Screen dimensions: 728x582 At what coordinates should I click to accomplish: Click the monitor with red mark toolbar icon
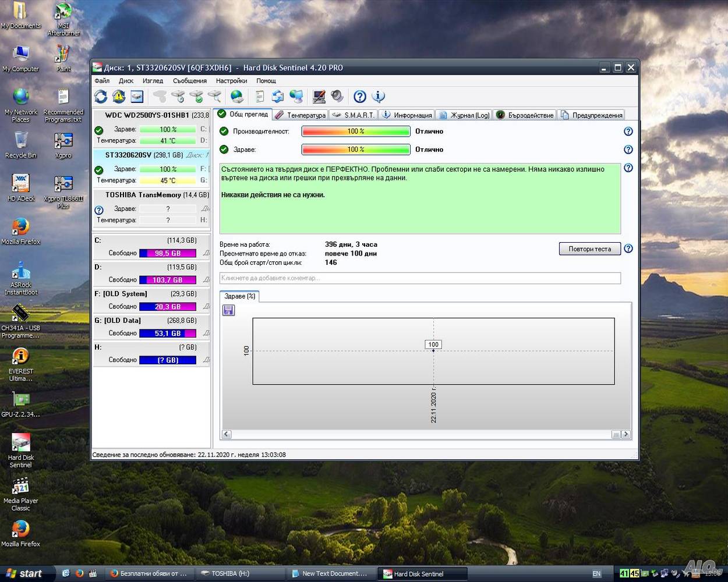pos(319,97)
